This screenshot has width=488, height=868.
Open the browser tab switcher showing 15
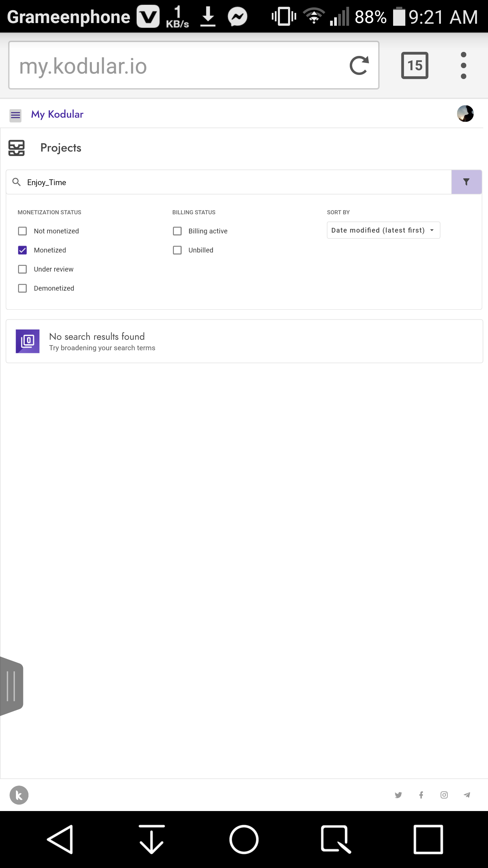click(x=415, y=65)
